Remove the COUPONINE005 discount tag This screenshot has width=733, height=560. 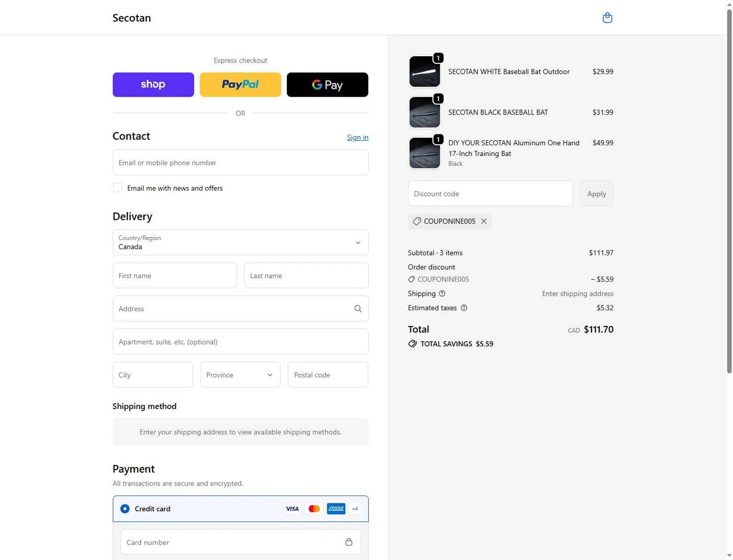pyautogui.click(x=484, y=221)
